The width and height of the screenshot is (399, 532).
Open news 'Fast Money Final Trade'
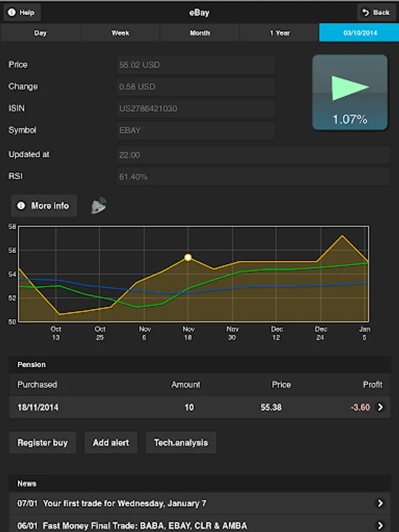200,524
